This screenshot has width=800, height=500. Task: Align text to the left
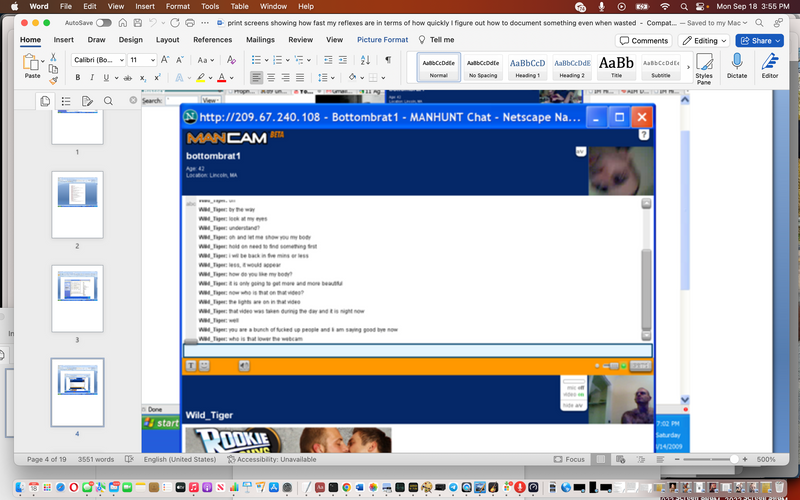pos(257,78)
